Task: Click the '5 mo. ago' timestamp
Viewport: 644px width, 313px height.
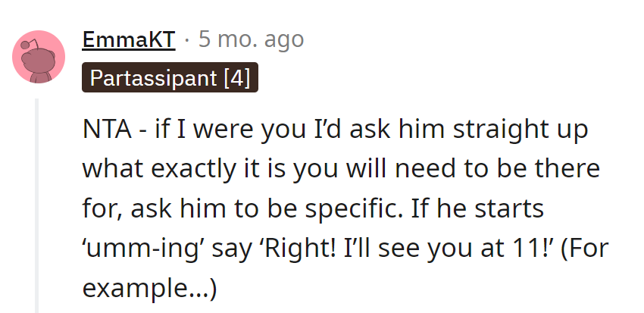Action: pos(251,39)
